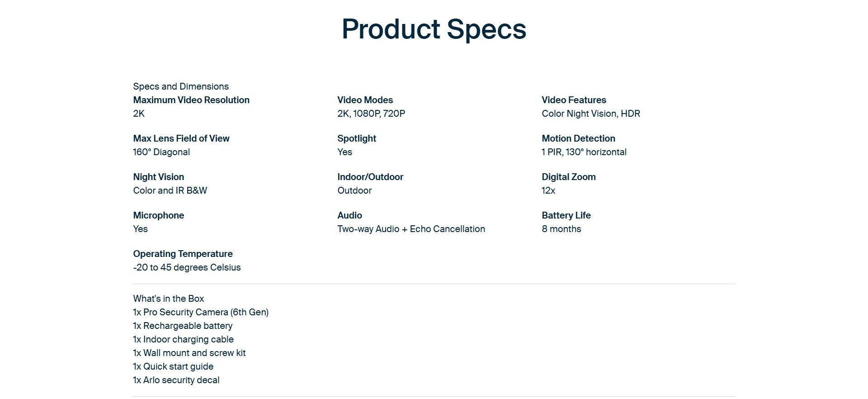Image resolution: width=868 pixels, height=399 pixels.
Task: Click the Microphone spec label
Action: coord(158,215)
